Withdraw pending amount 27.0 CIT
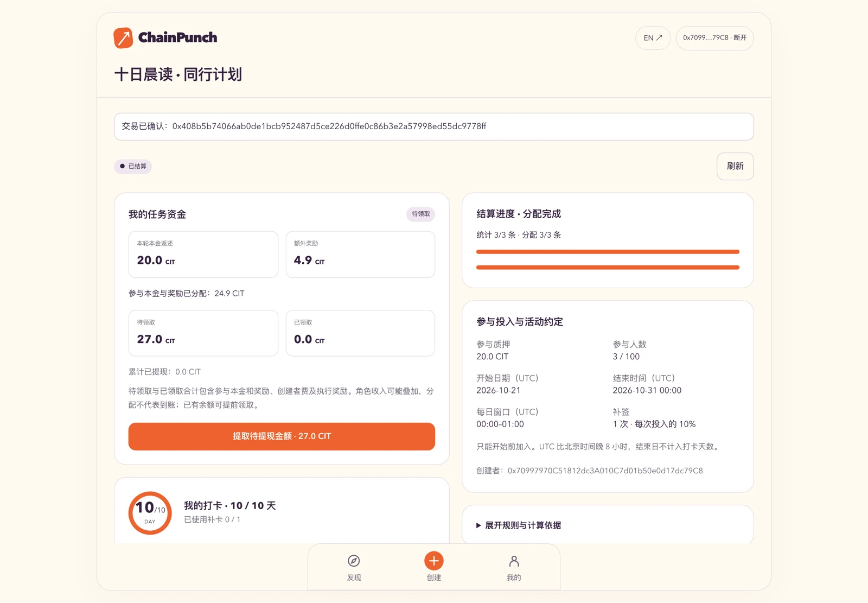 [282, 436]
